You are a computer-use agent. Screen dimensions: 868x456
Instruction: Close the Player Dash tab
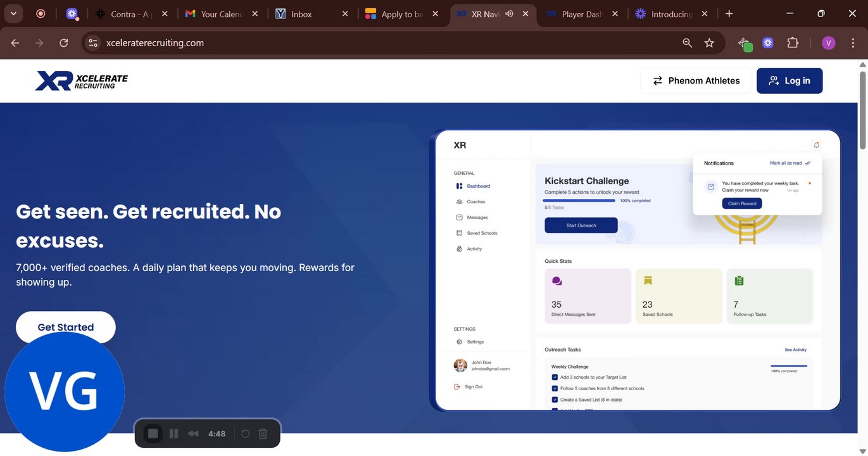pos(615,13)
